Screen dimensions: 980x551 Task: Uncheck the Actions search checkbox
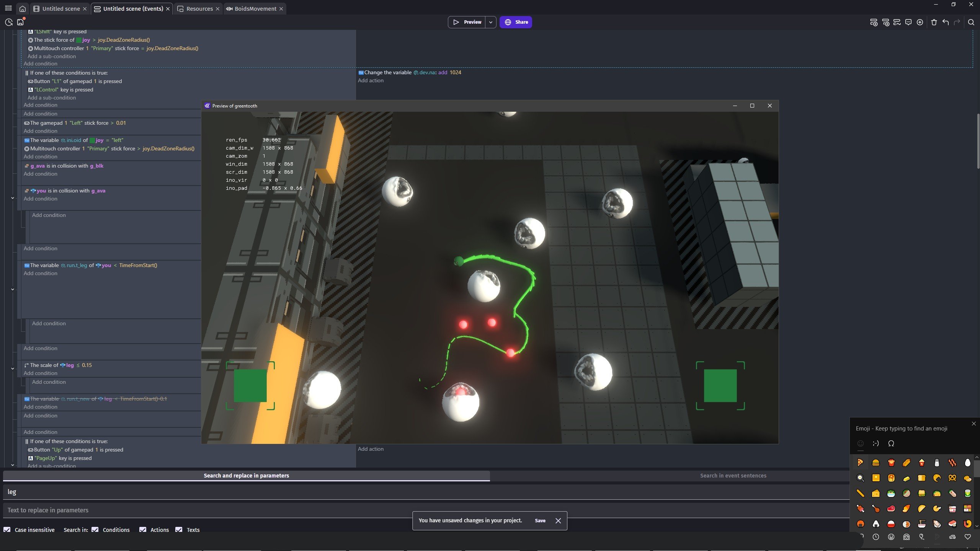click(x=143, y=530)
